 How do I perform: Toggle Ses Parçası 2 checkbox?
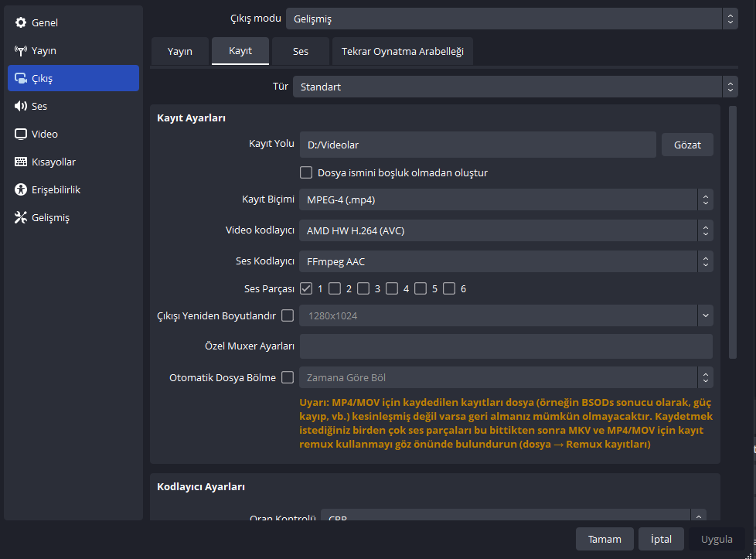click(335, 288)
